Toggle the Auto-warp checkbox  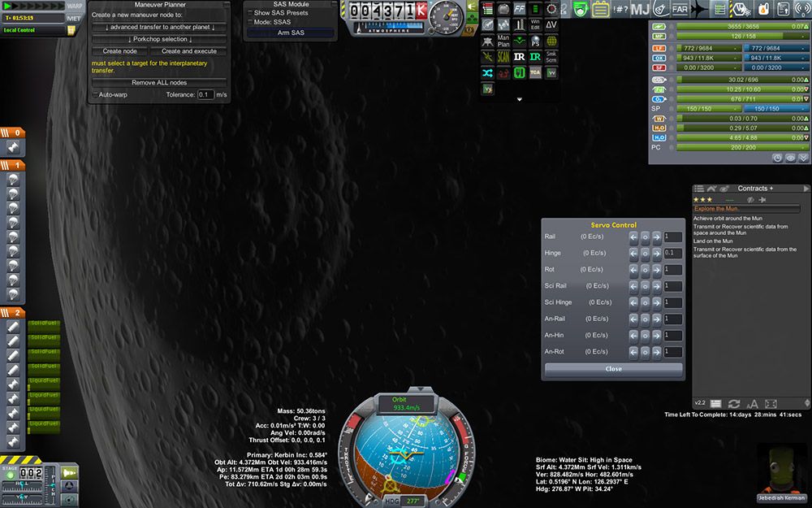coord(95,95)
